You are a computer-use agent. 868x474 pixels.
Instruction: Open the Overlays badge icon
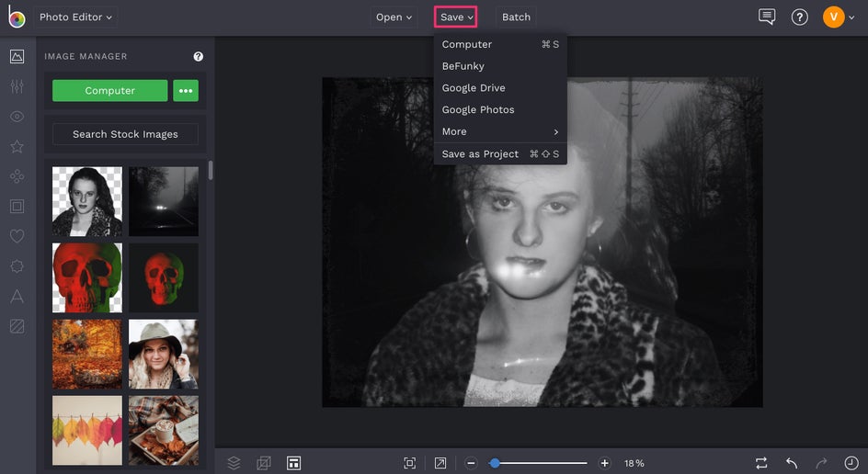[17, 266]
